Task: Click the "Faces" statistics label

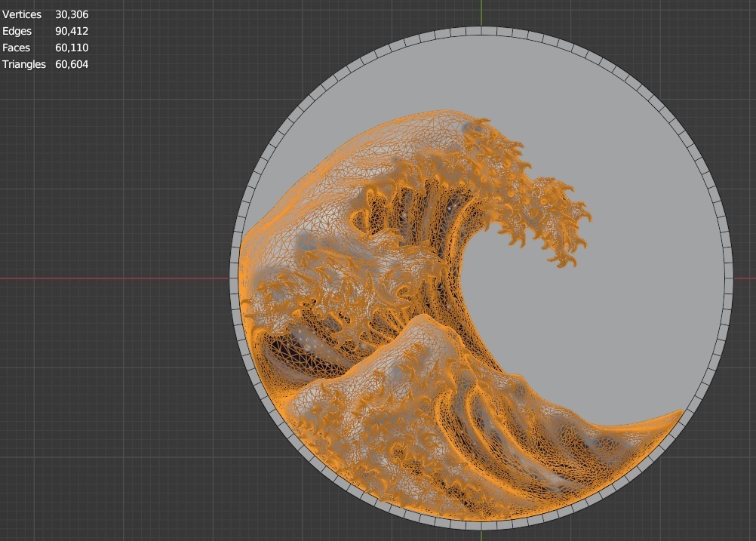Action: pyautogui.click(x=16, y=48)
